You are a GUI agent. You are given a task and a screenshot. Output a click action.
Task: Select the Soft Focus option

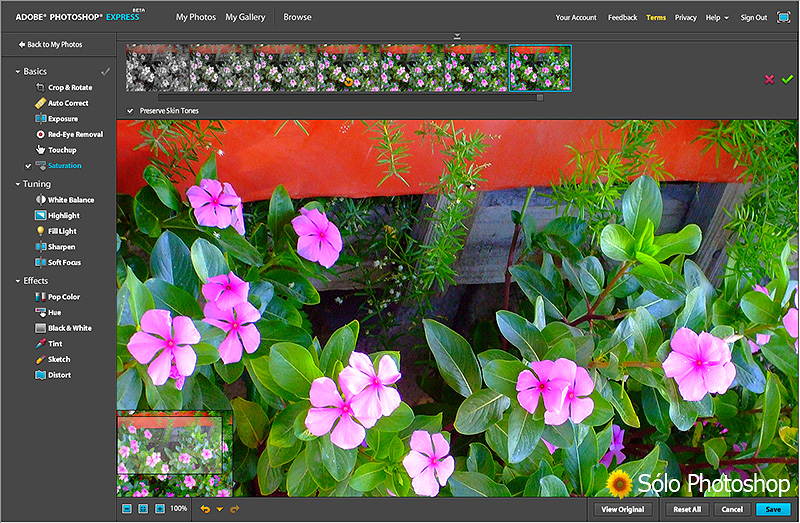click(x=58, y=262)
